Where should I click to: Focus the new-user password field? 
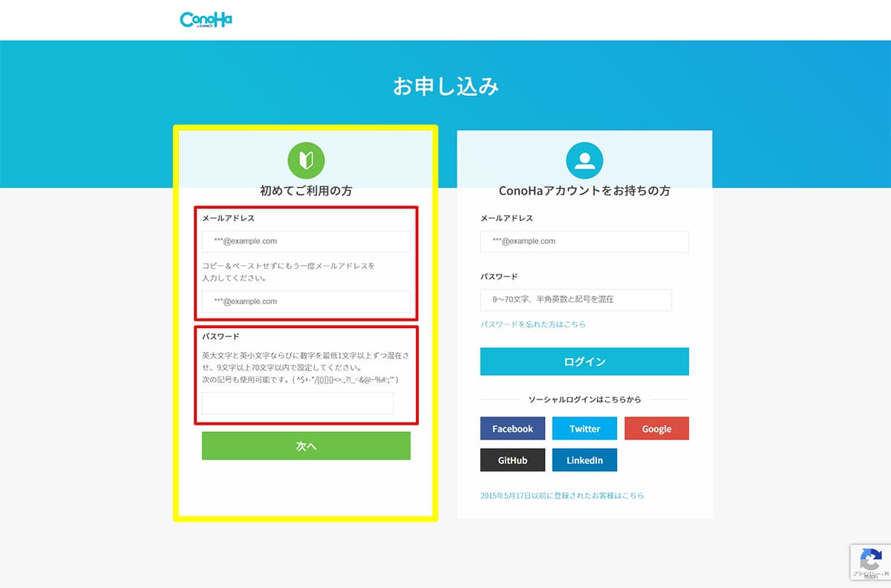pos(298,403)
